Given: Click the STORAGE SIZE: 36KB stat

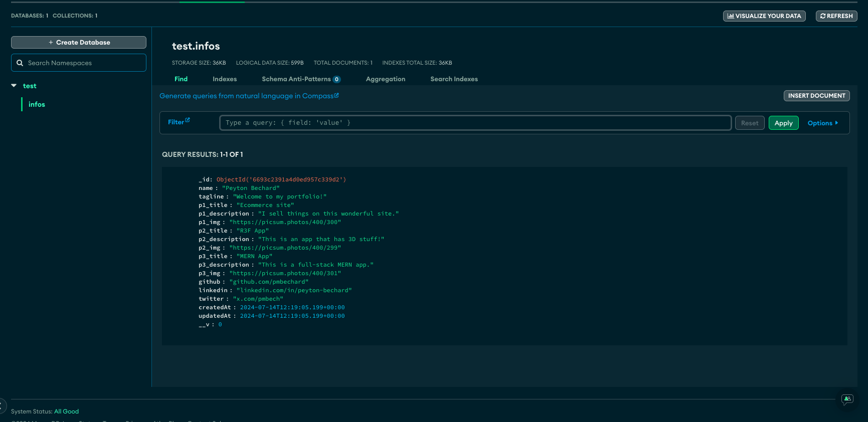Looking at the screenshot, I should point(199,63).
